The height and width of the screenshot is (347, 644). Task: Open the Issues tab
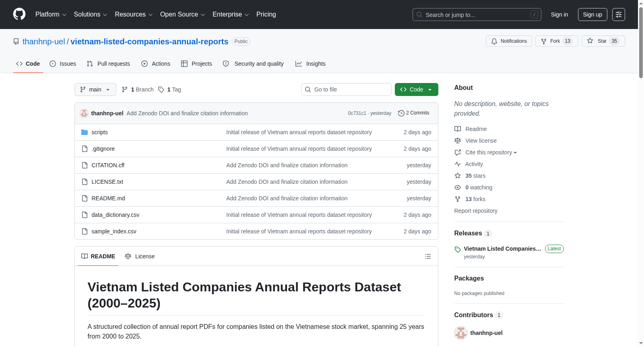(x=63, y=64)
